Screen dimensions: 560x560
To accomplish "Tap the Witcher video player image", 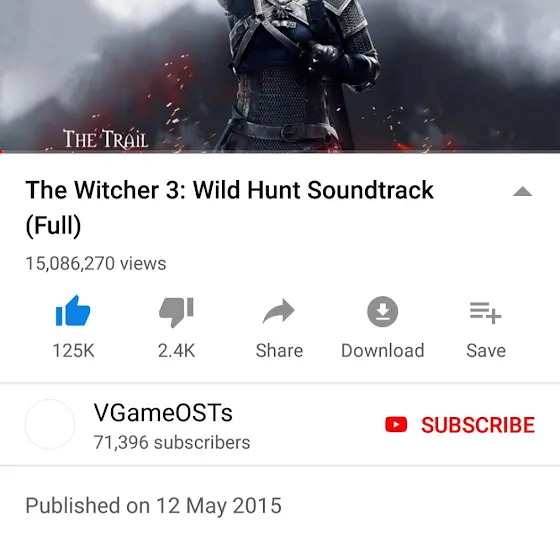I will coord(280,75).
